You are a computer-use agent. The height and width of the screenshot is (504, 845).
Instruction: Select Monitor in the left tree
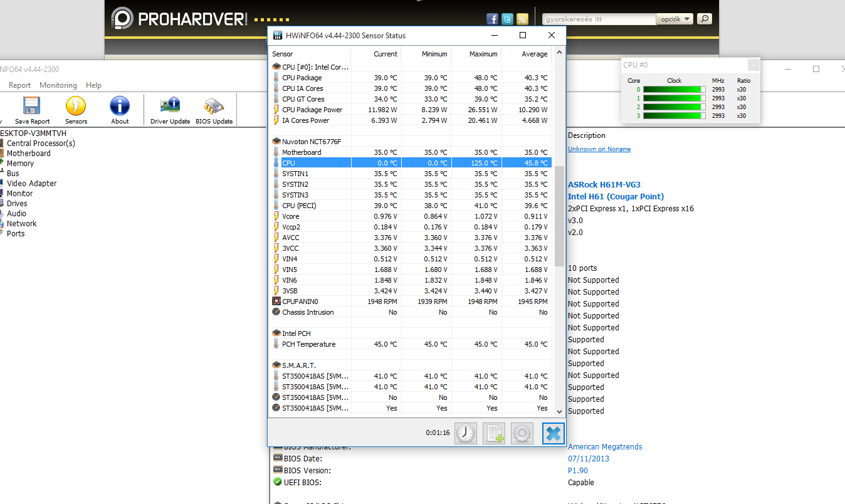point(19,194)
